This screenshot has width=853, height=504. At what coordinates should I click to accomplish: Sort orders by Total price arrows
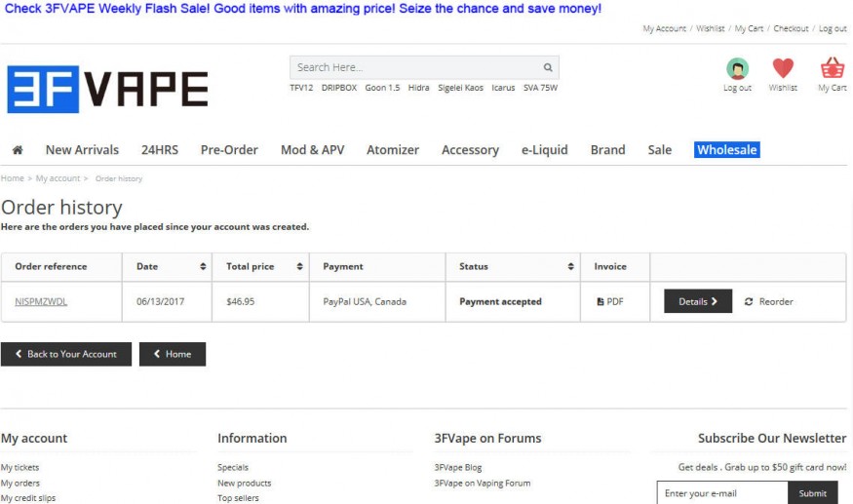[299, 266]
